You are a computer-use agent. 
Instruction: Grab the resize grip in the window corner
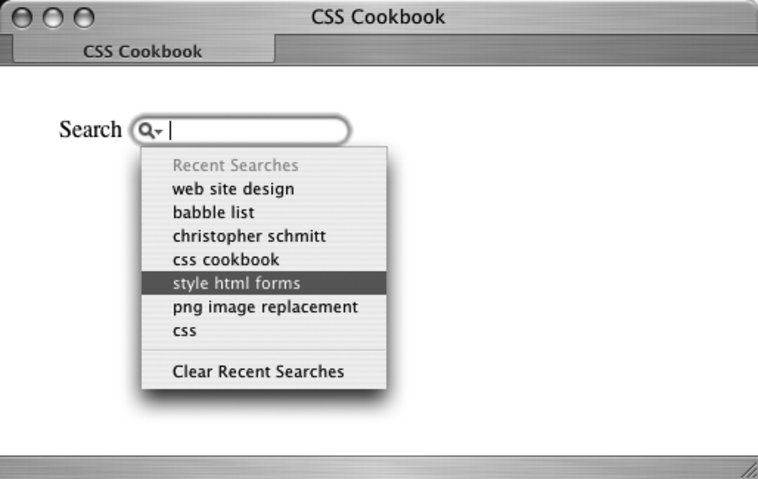pos(746,467)
